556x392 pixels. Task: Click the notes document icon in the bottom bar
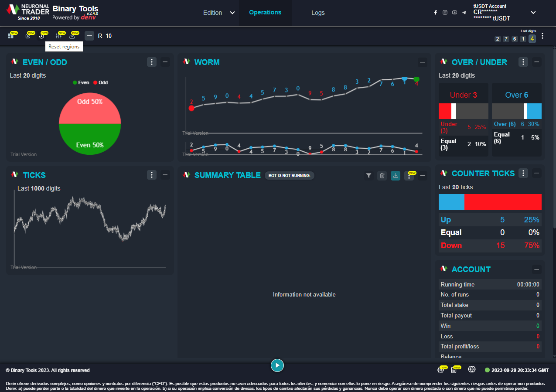455,369
